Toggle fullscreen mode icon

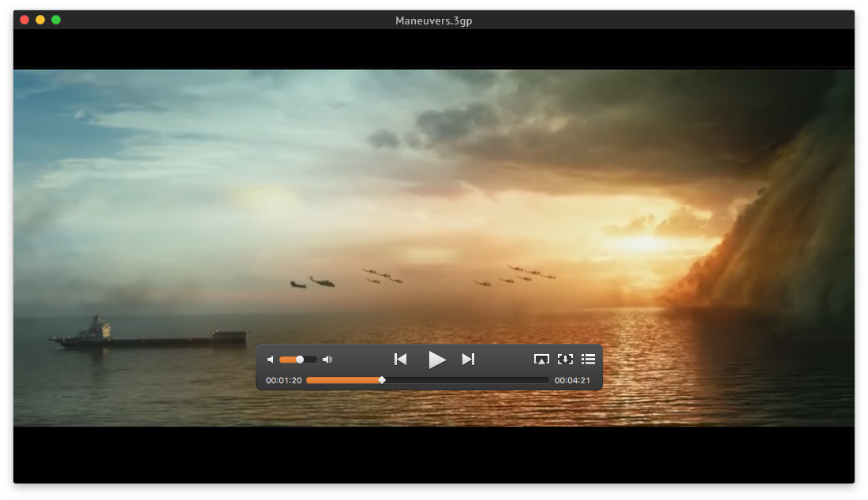point(565,360)
